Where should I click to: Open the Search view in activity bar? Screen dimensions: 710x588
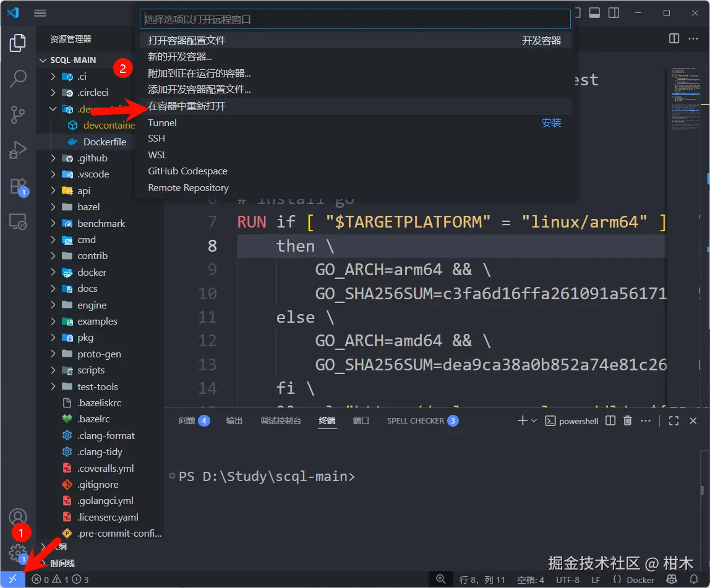[x=18, y=79]
